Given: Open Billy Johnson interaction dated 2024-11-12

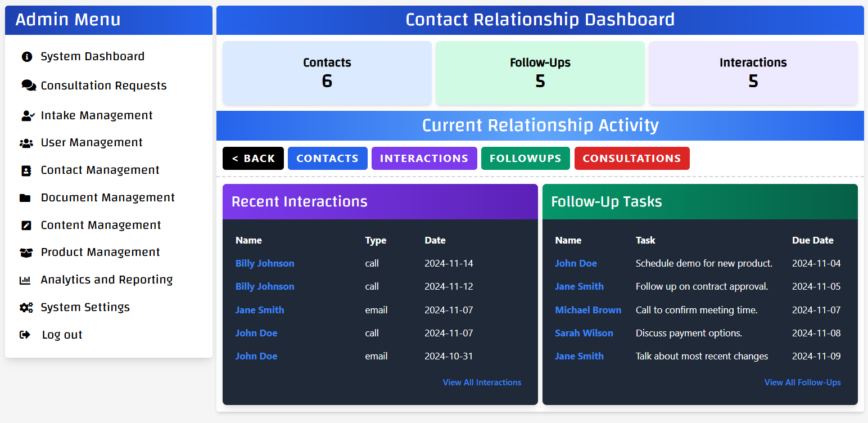Looking at the screenshot, I should (265, 286).
